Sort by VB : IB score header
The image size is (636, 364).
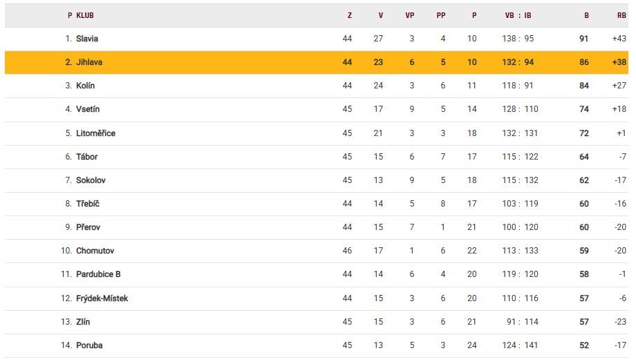pos(518,15)
